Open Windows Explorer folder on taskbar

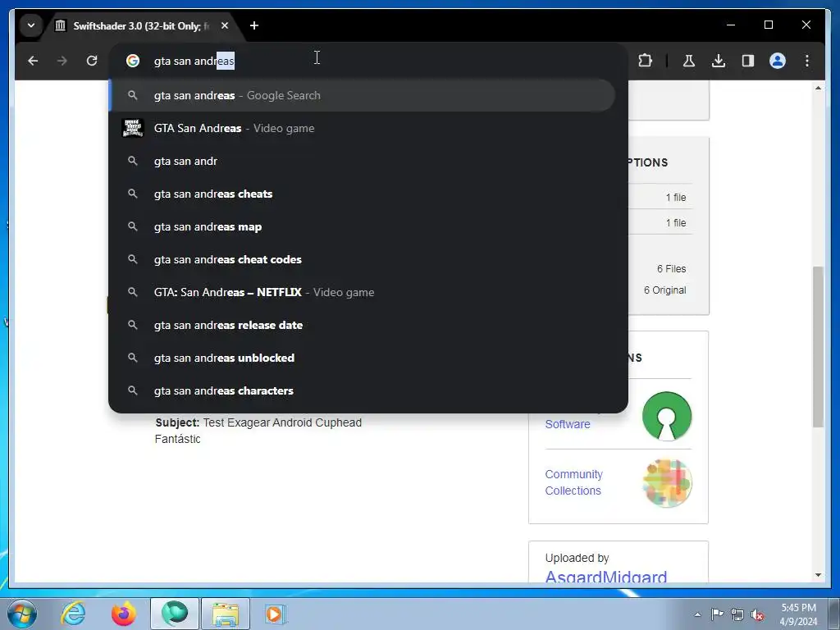click(226, 614)
